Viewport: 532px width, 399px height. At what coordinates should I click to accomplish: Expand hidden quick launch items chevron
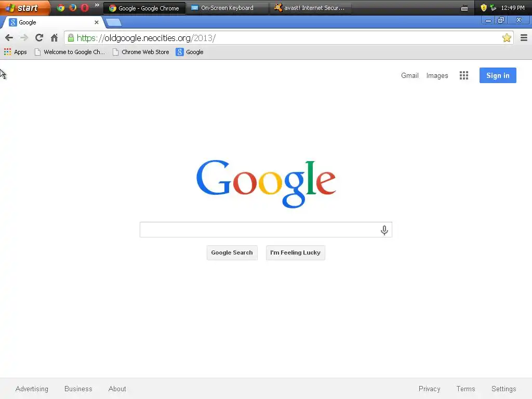tap(97, 5)
